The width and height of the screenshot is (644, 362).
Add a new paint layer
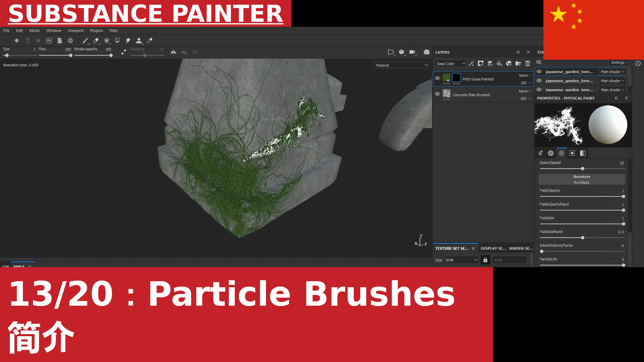coord(490,63)
